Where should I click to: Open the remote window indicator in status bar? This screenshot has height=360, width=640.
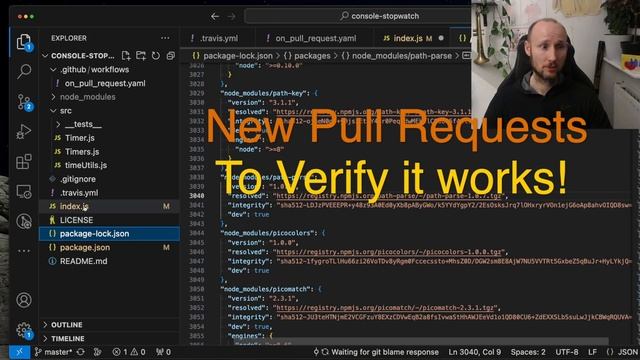(x=20, y=352)
